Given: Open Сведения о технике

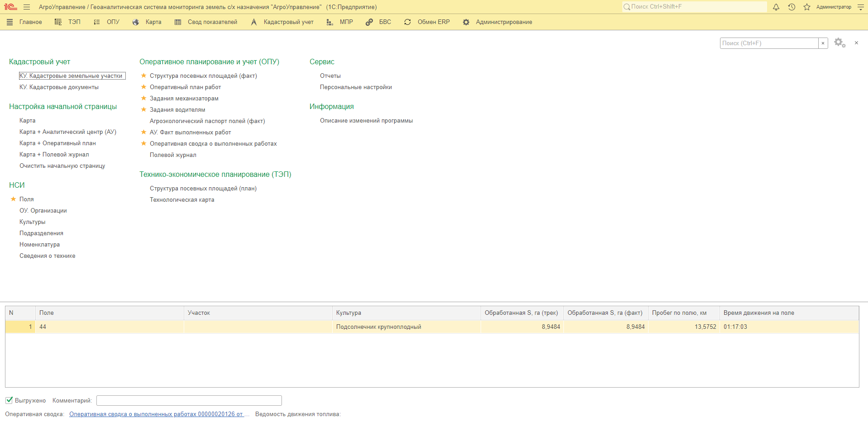Looking at the screenshot, I should point(48,256).
